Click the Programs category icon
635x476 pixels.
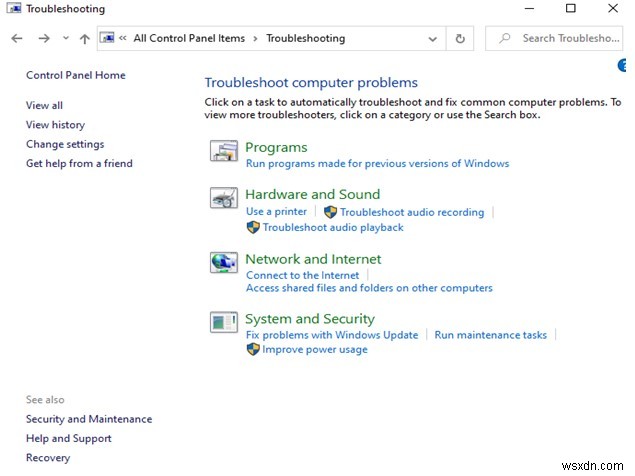224,151
